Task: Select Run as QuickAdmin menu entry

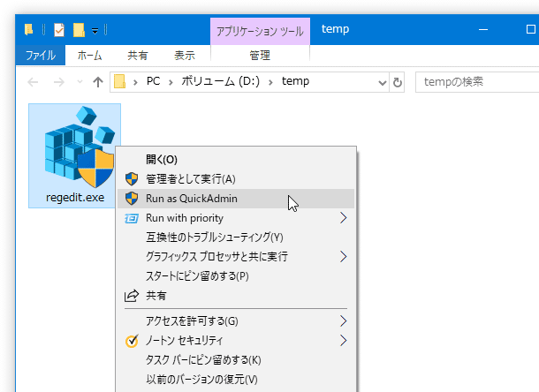Action: (x=236, y=199)
